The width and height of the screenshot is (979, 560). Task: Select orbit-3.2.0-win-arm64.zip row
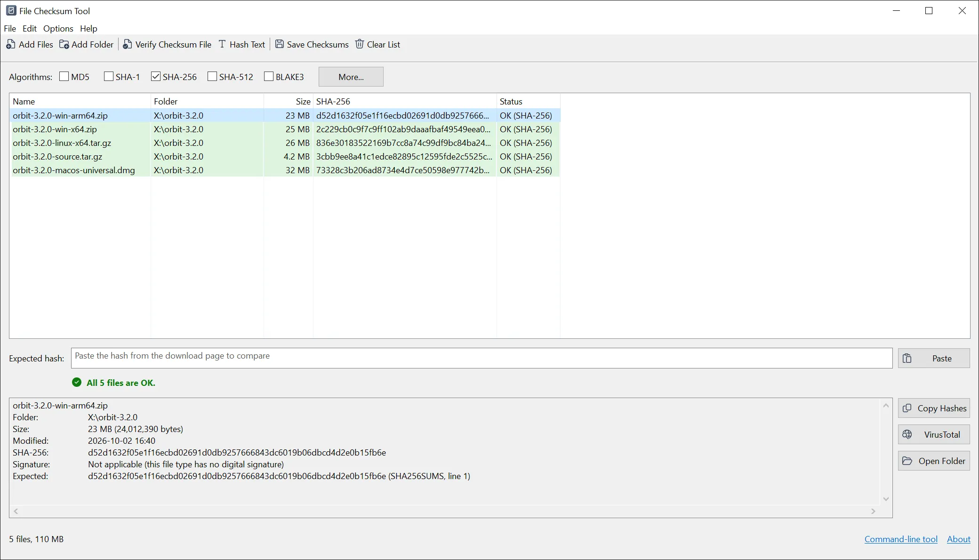coord(285,115)
